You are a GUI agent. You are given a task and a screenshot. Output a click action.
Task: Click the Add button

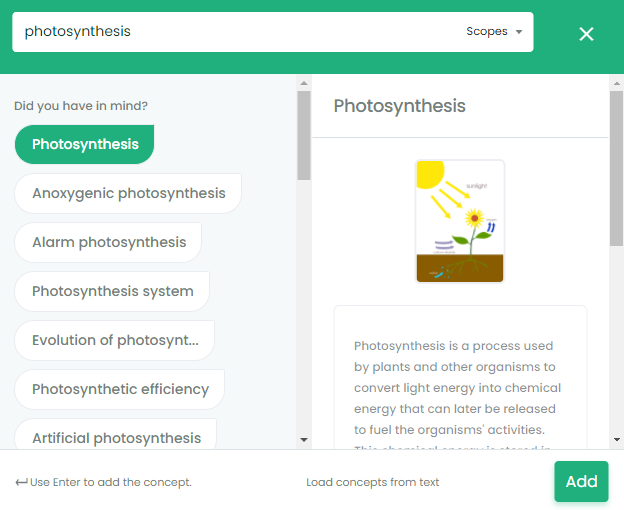[581, 481]
